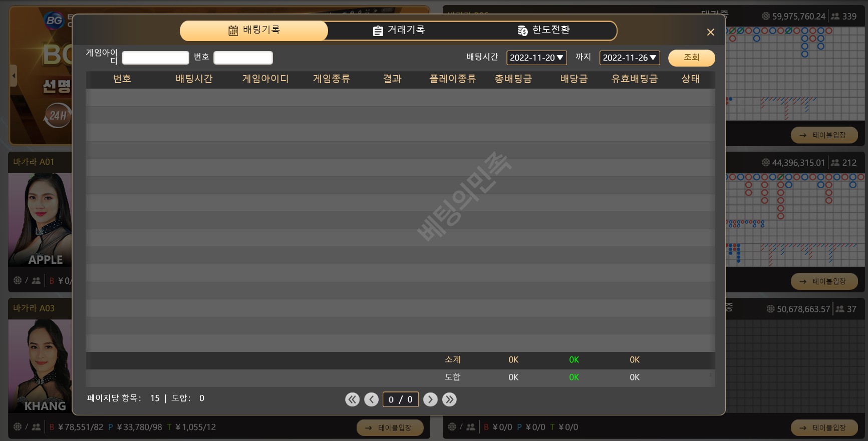The width and height of the screenshot is (868, 441).
Task: Jump to the last page of records
Action: pos(449,399)
